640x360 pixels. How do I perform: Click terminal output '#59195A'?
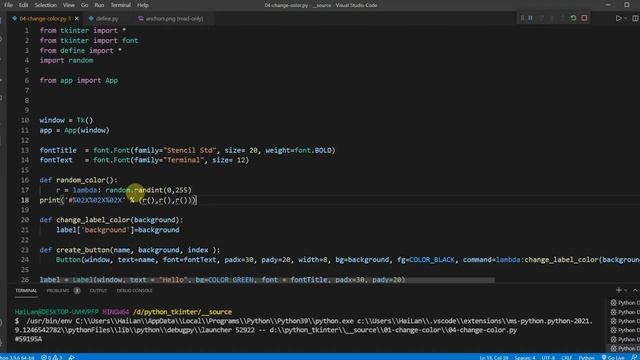[x=28, y=339]
